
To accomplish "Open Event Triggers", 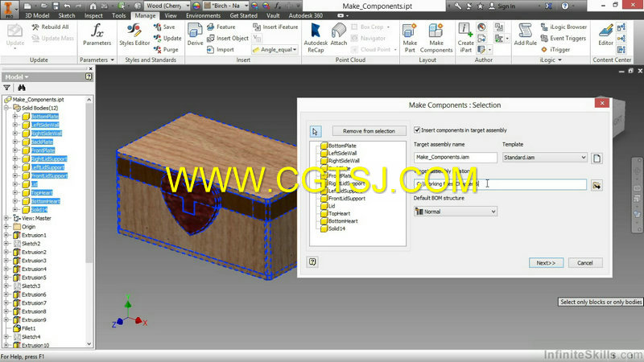I will pyautogui.click(x=563, y=38).
